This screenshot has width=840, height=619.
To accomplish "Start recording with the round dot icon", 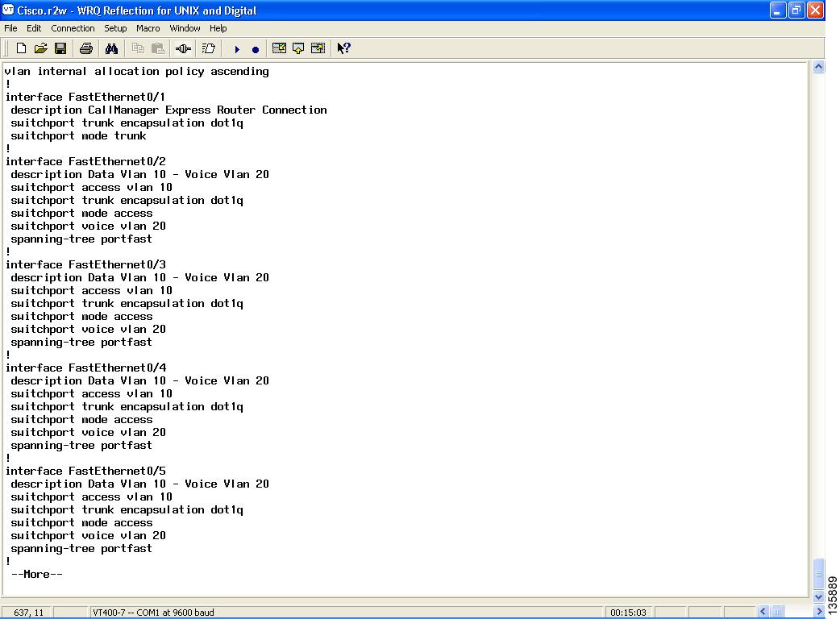I will tap(256, 49).
